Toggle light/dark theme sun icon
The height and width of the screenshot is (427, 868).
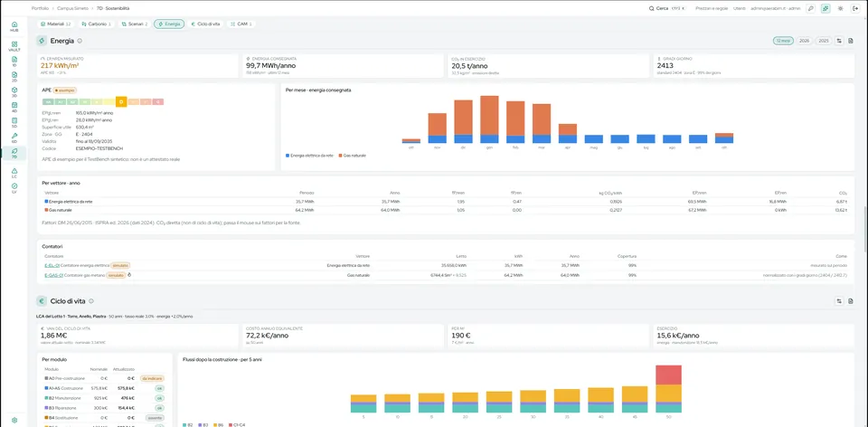click(x=840, y=8)
